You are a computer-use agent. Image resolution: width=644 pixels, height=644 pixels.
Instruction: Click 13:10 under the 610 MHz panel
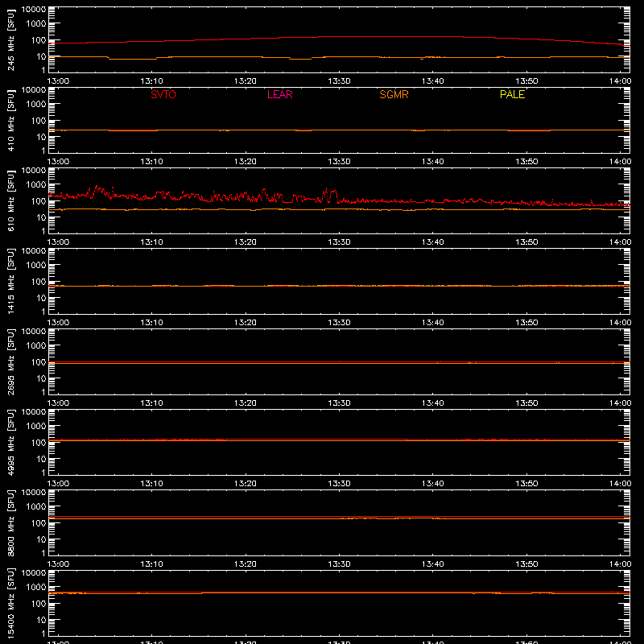click(151, 242)
